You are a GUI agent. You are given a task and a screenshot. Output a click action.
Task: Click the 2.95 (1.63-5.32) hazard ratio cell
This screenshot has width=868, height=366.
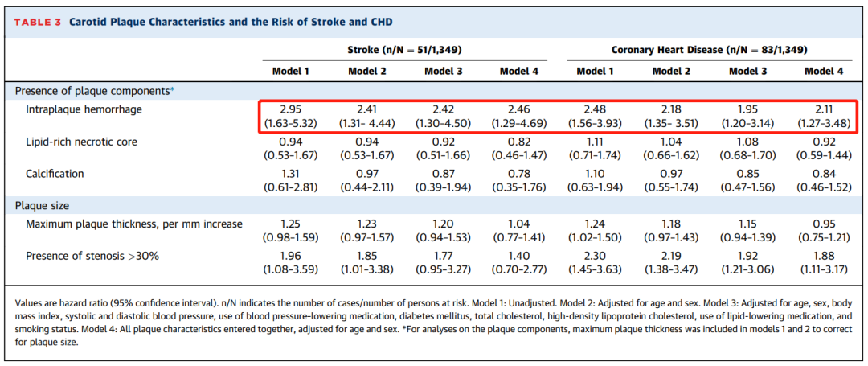tap(290, 116)
